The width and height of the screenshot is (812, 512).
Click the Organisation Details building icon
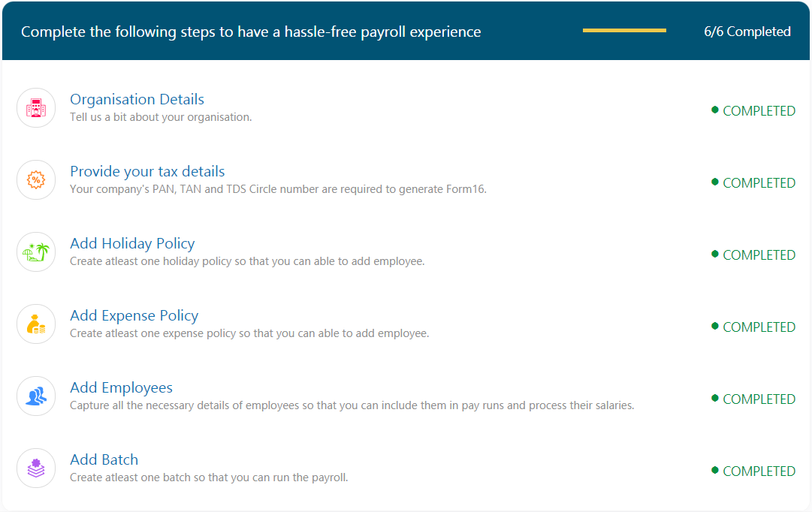click(x=36, y=107)
